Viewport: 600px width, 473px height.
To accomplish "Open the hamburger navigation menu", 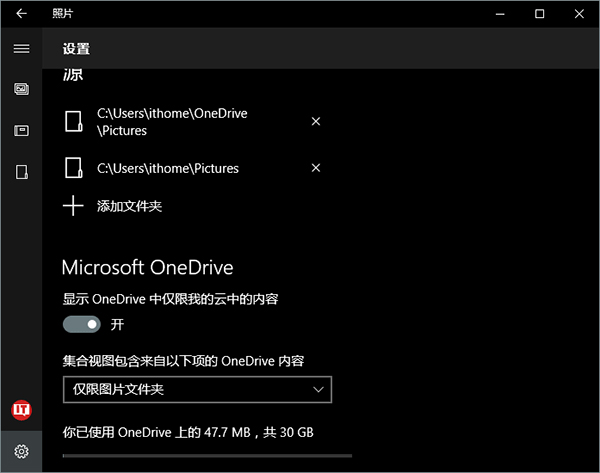I will click(x=21, y=49).
